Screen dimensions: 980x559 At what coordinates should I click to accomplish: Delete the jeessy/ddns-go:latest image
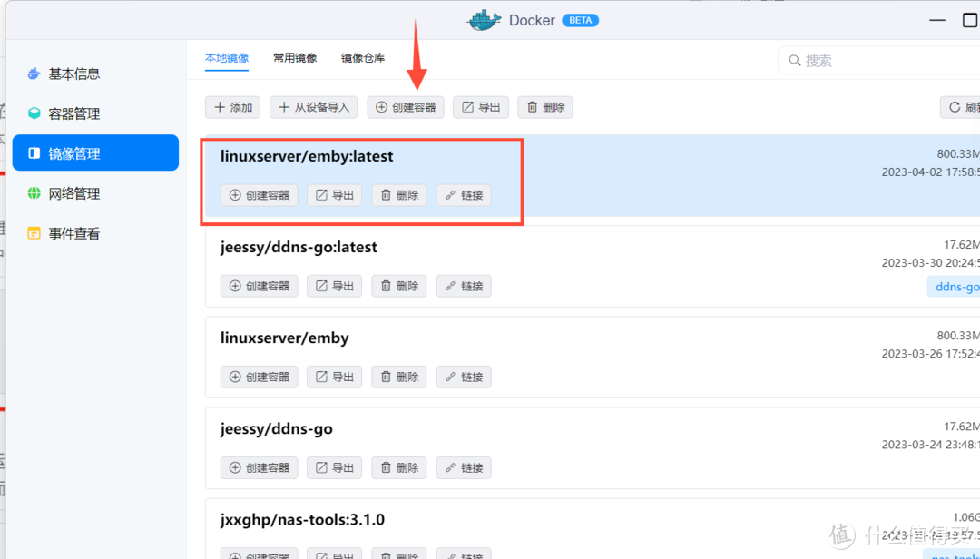coord(398,285)
